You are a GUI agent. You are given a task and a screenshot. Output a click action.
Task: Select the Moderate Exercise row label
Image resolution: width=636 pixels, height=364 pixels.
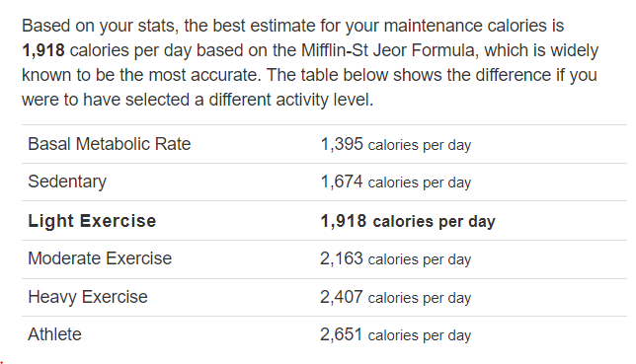coord(100,258)
